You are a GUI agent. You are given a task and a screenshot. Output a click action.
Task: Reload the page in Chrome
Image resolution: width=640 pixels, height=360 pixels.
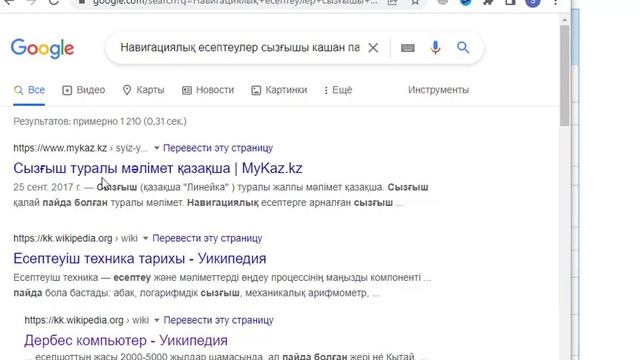click(54, 2)
